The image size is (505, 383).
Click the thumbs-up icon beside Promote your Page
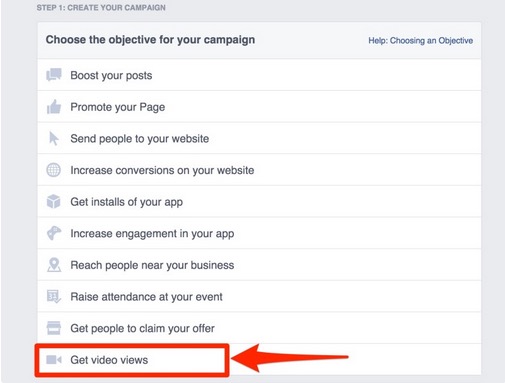click(x=54, y=107)
